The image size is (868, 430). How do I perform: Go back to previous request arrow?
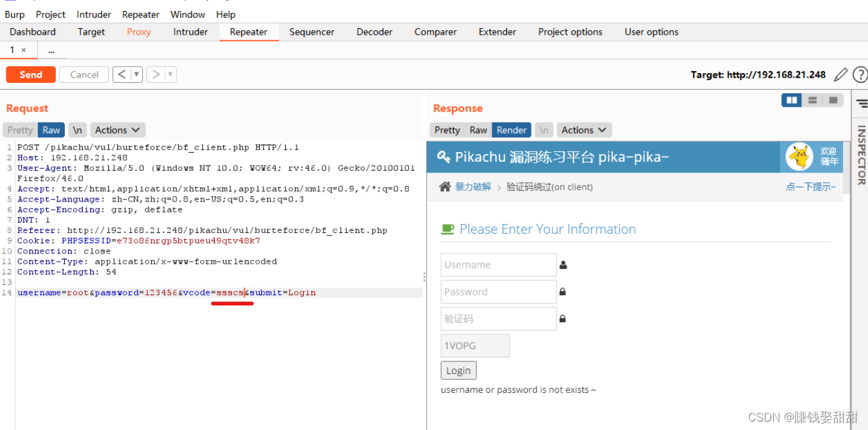pos(122,74)
